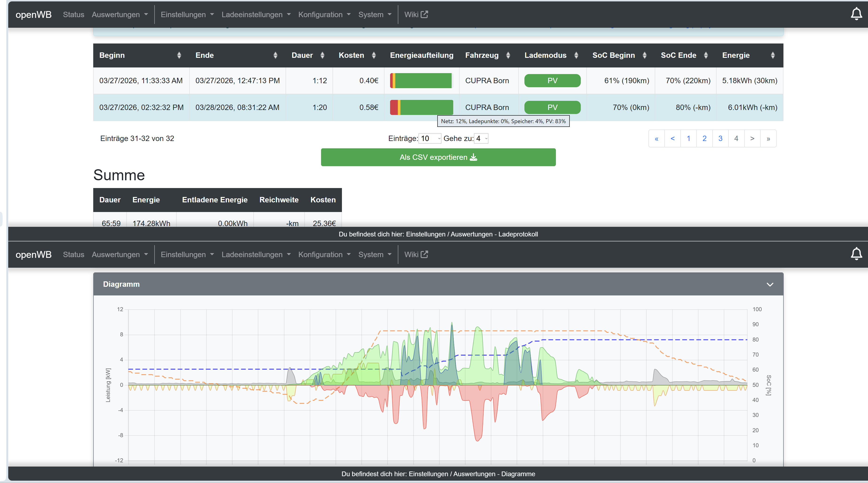Sort table by SoC Ende column arrows

click(x=706, y=55)
